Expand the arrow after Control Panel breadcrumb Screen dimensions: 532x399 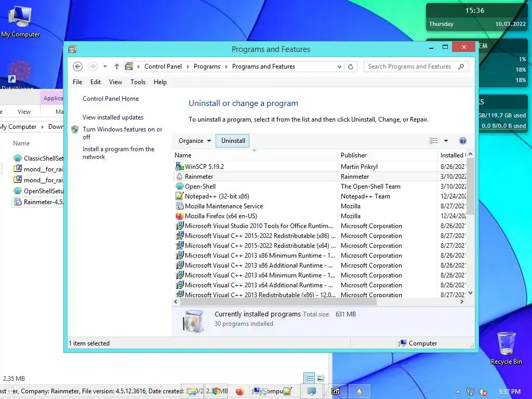(188, 66)
